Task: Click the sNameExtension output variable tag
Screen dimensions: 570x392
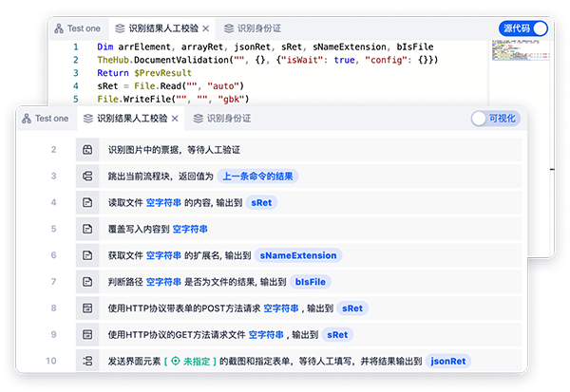Action: (x=298, y=255)
